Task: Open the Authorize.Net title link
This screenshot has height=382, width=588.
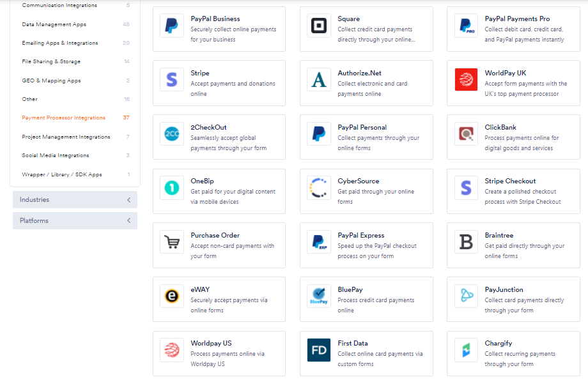Action: [x=359, y=73]
